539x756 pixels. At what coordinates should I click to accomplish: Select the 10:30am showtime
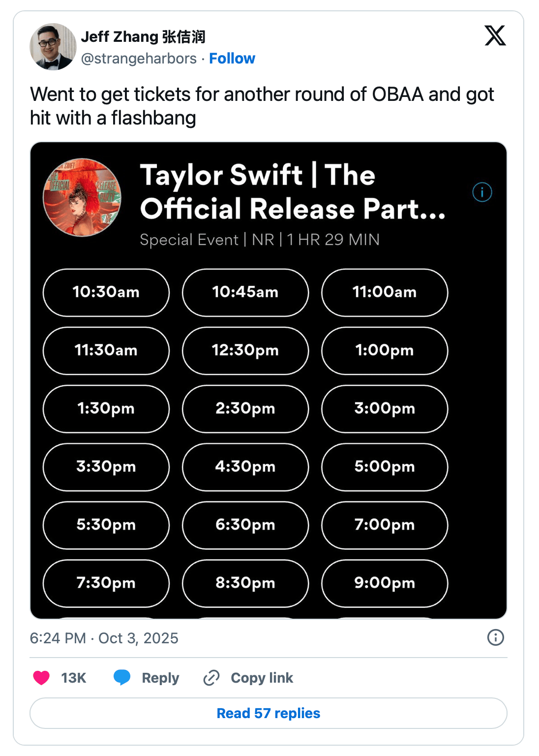[106, 292]
